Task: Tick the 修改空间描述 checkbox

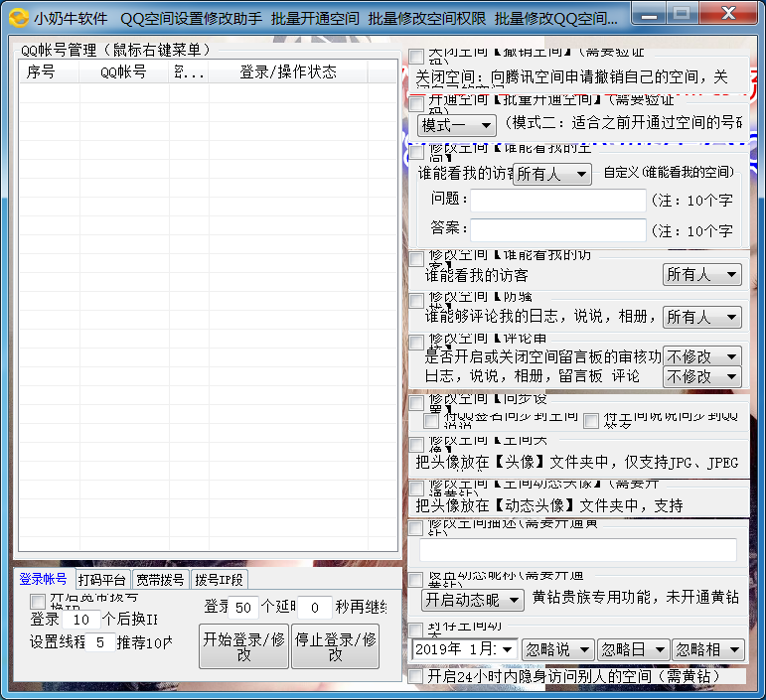Action: pyautogui.click(x=415, y=527)
